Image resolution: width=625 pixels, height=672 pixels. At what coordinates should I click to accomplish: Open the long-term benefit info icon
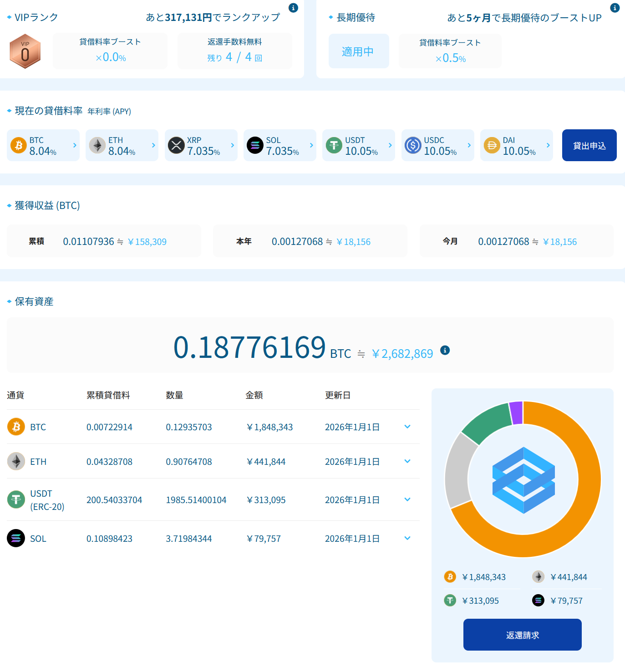(615, 8)
